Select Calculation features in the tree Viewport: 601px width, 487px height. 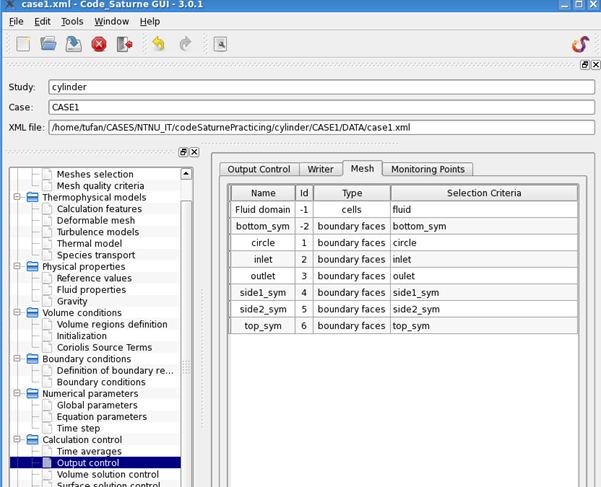(99, 209)
